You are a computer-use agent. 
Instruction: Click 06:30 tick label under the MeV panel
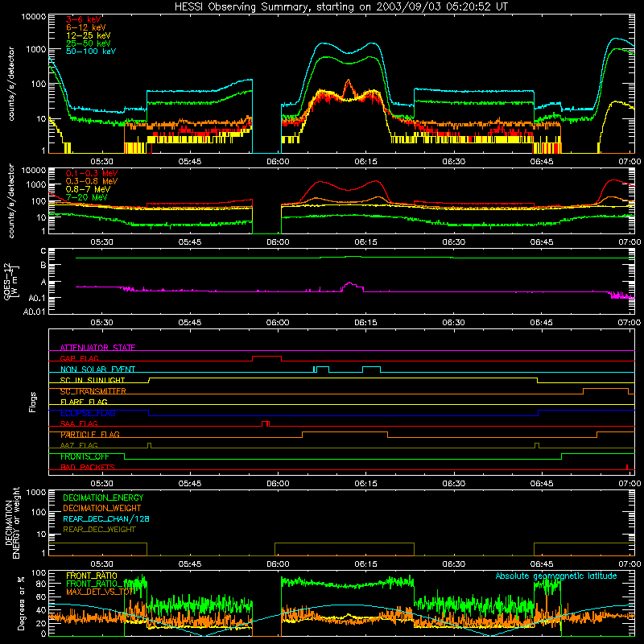[x=453, y=242]
